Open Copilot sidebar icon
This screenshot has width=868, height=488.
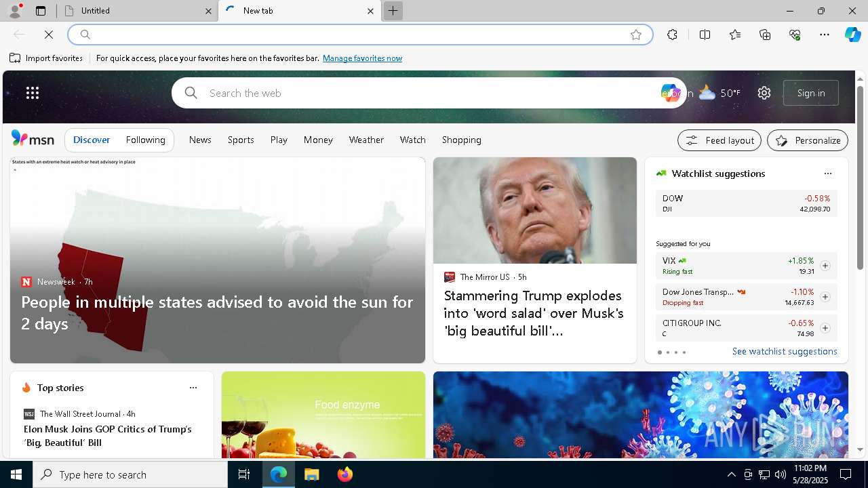point(852,35)
